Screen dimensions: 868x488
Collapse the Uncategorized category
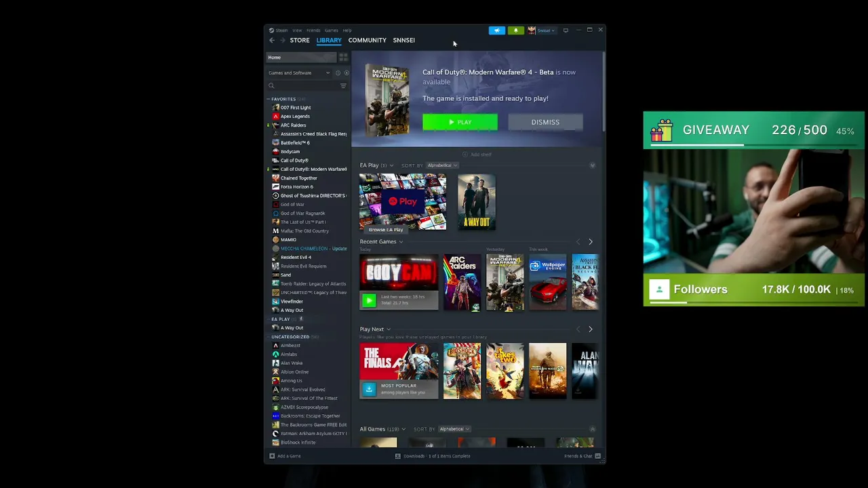[269, 337]
